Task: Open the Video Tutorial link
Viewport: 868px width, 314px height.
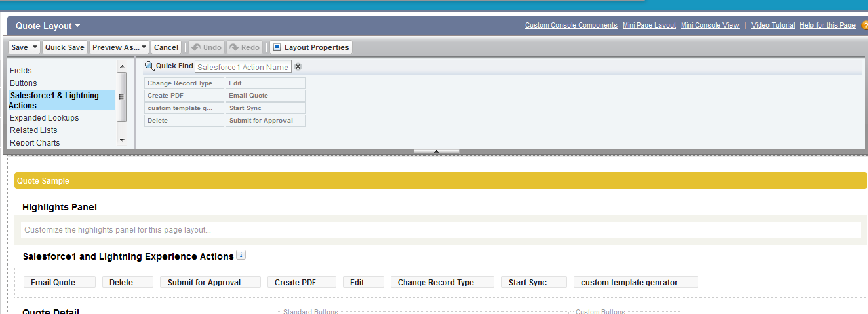Action: pos(773,26)
